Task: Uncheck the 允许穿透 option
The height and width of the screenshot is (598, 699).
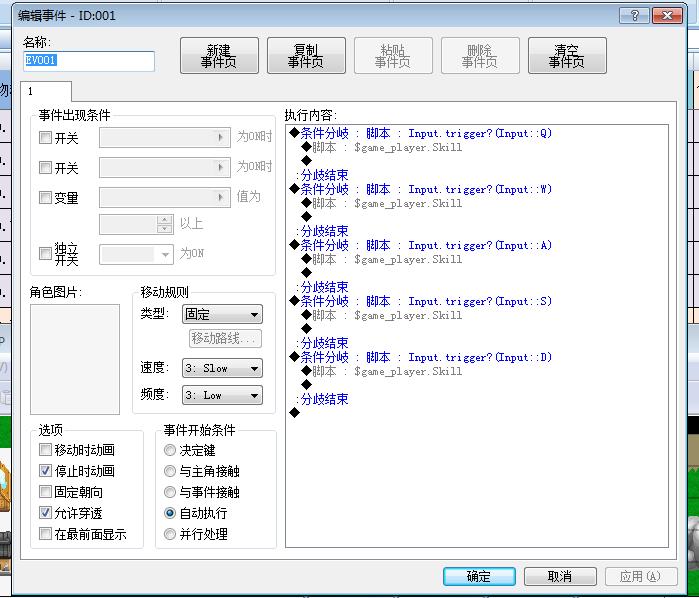Action: pos(45,512)
